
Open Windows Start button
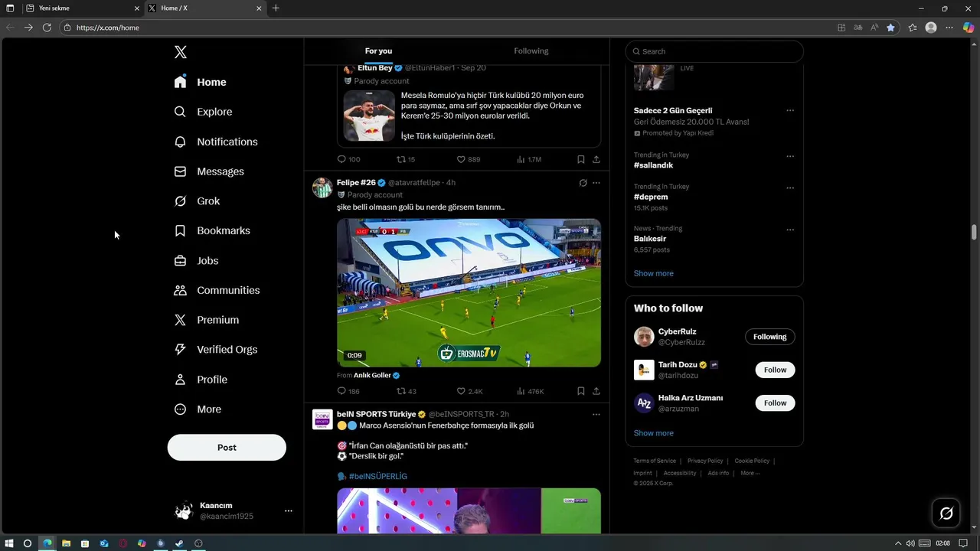(9, 543)
